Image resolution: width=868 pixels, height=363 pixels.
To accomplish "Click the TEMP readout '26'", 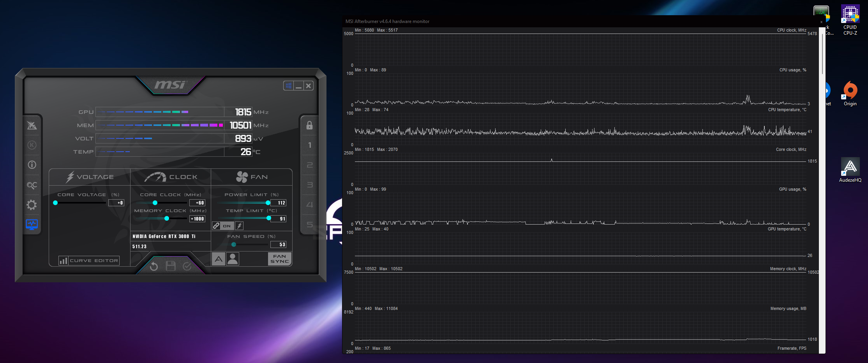I will tap(246, 152).
